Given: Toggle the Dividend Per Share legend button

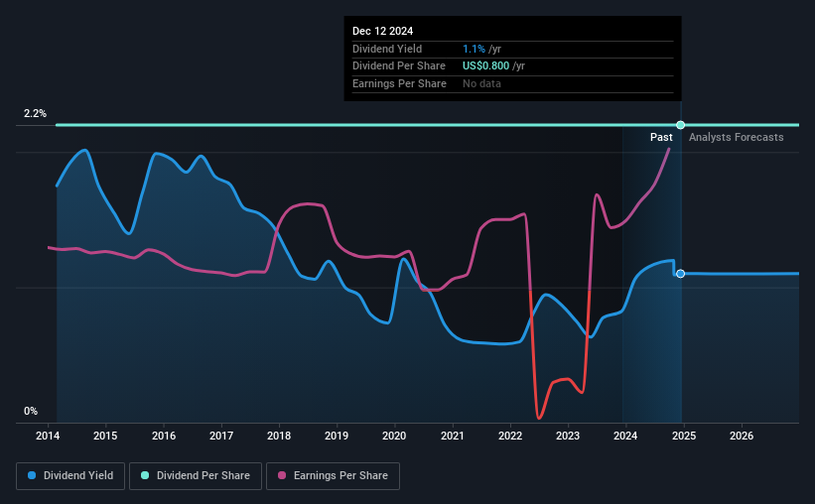Looking at the screenshot, I should tap(196, 476).
